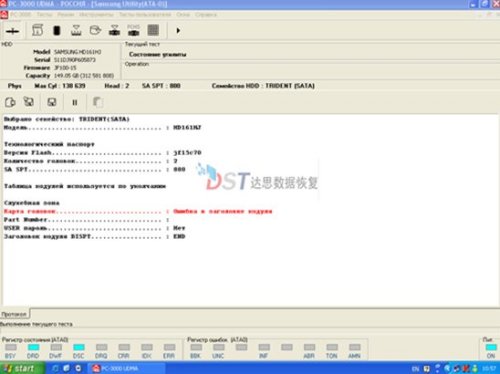This screenshot has width=500, height=374.
Task: Click the DISPT module header log line
Action: point(94,236)
